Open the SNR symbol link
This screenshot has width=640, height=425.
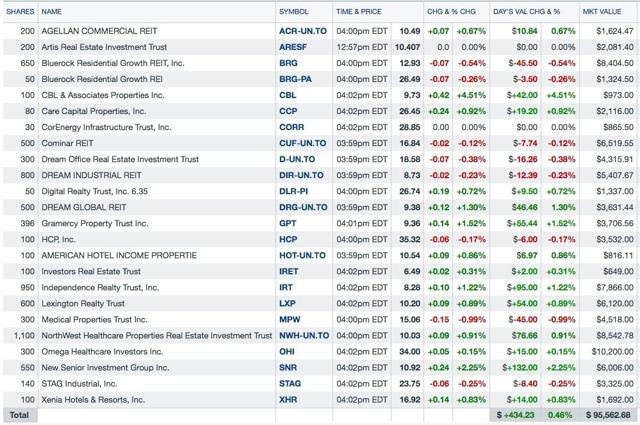coord(288,367)
